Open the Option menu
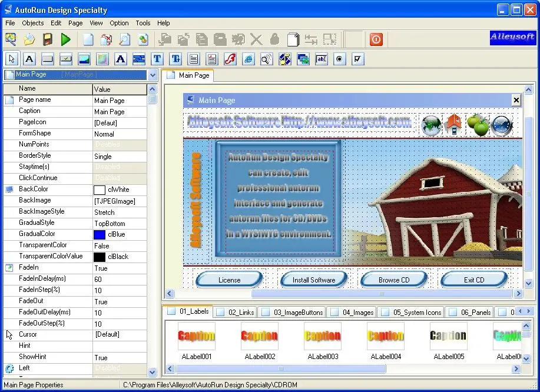 point(119,23)
